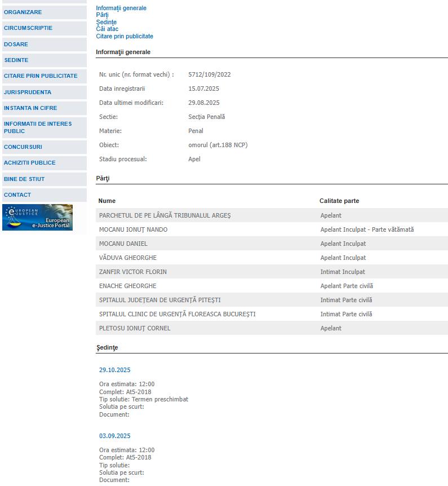Select BINE DE STIUT menu entry

(x=24, y=179)
